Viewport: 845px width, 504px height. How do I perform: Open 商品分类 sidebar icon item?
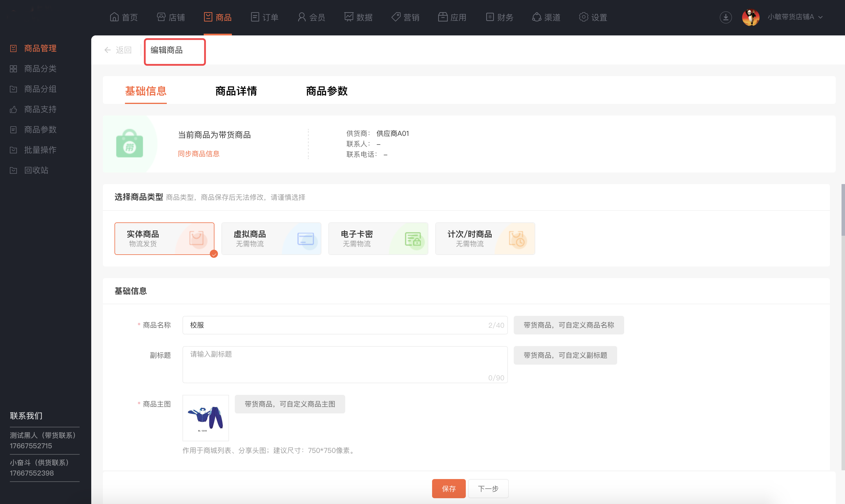click(14, 69)
